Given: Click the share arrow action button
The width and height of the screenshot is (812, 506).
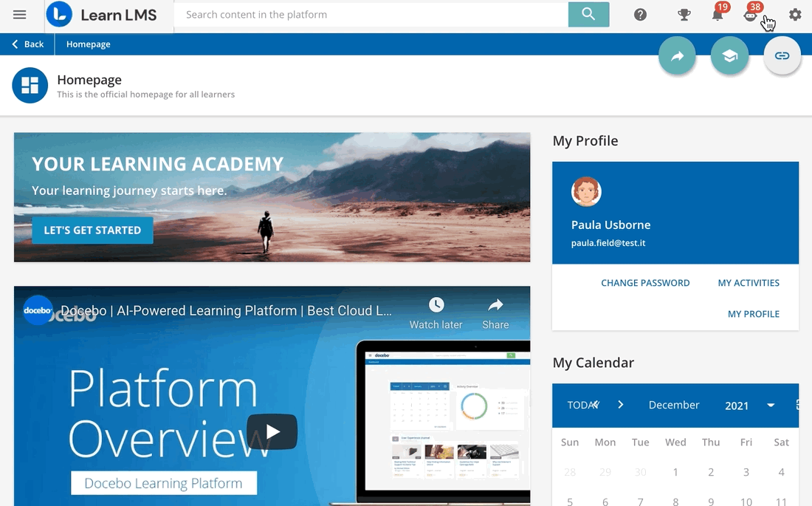Looking at the screenshot, I should pyautogui.click(x=677, y=55).
